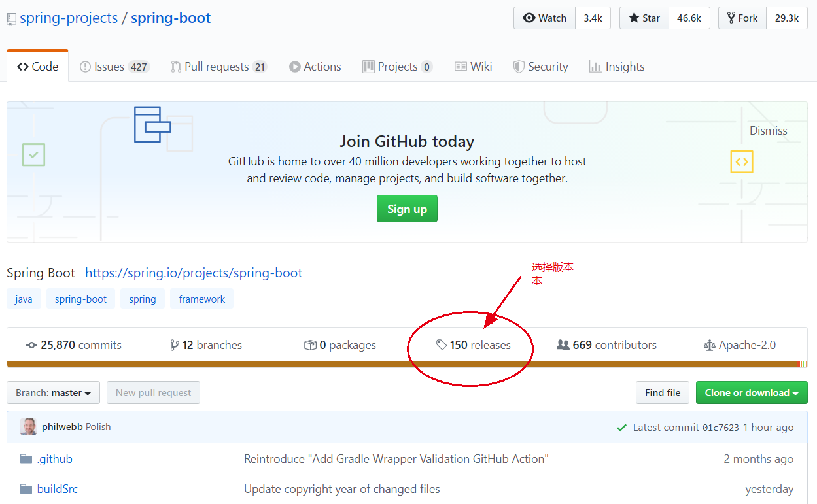Select the Code tab

(37, 67)
